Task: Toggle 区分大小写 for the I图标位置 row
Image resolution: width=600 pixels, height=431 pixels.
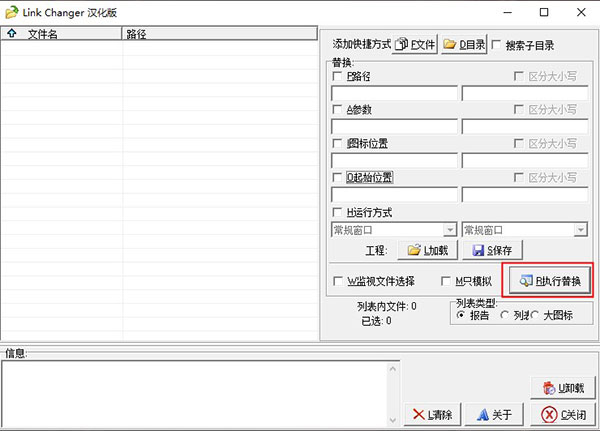Action: (518, 144)
